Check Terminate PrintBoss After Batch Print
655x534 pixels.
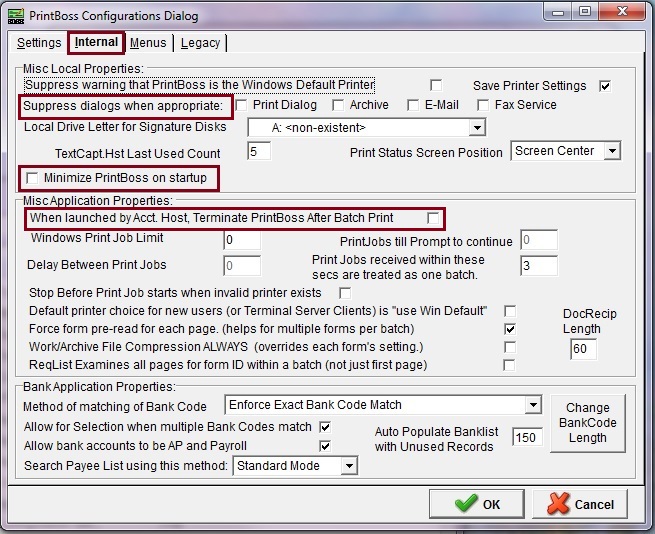[x=433, y=218]
